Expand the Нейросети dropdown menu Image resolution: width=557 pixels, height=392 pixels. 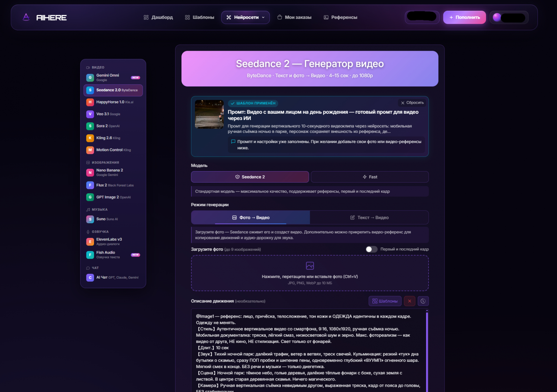tap(245, 17)
